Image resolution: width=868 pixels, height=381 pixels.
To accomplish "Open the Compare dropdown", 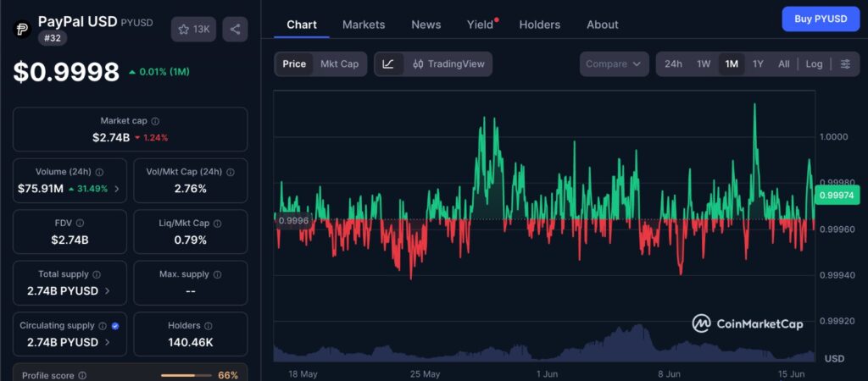I will [614, 64].
